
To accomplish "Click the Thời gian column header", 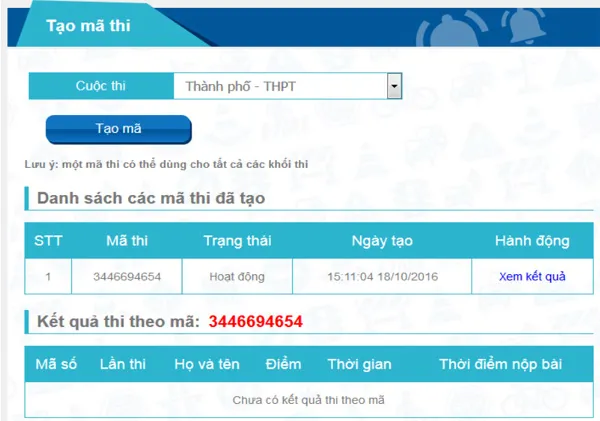I will (360, 364).
